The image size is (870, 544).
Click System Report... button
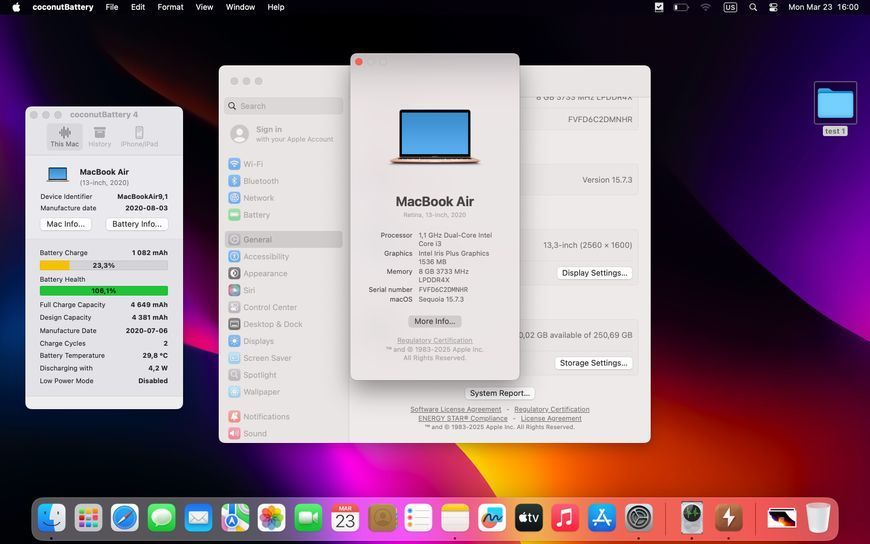click(499, 393)
